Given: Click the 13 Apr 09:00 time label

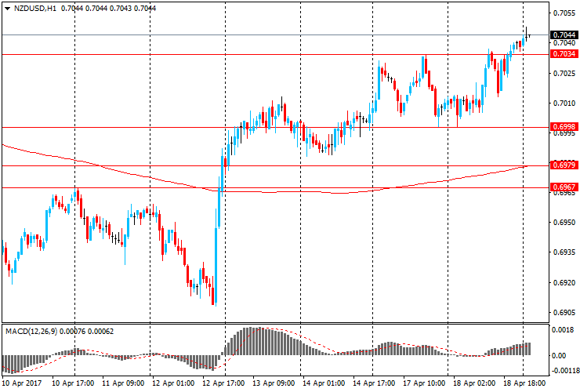Looking at the screenshot, I should coord(274,383).
